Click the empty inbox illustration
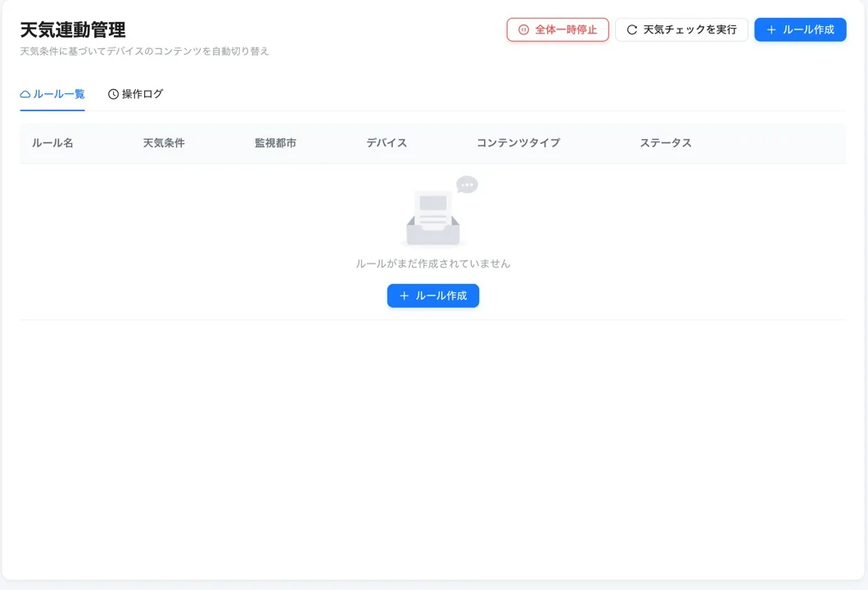This screenshot has height=590, width=868. point(437,211)
